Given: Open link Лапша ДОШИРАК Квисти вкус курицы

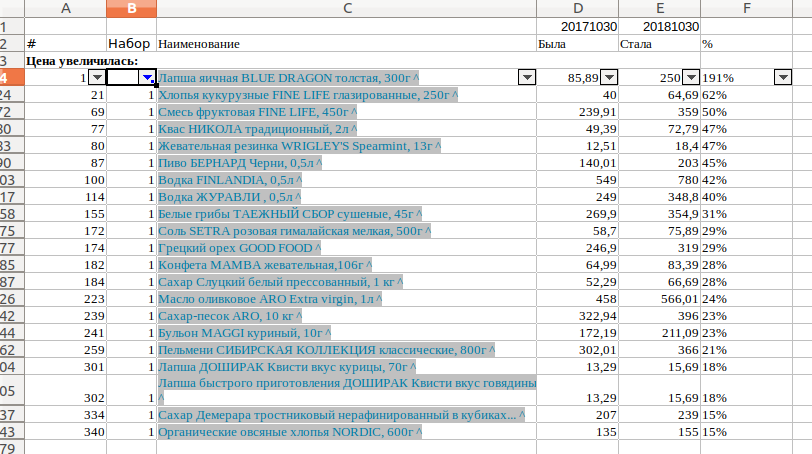Looking at the screenshot, I should pos(287,368).
